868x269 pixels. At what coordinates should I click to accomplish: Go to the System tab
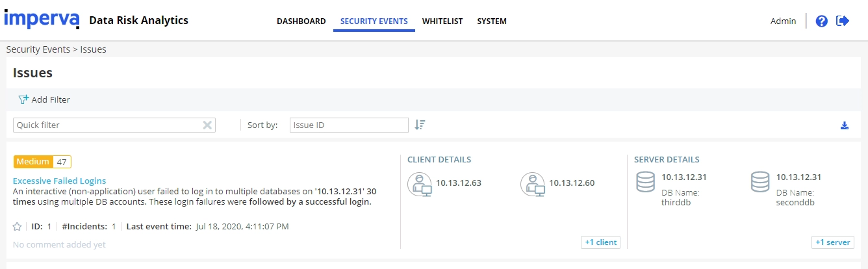pyautogui.click(x=492, y=21)
